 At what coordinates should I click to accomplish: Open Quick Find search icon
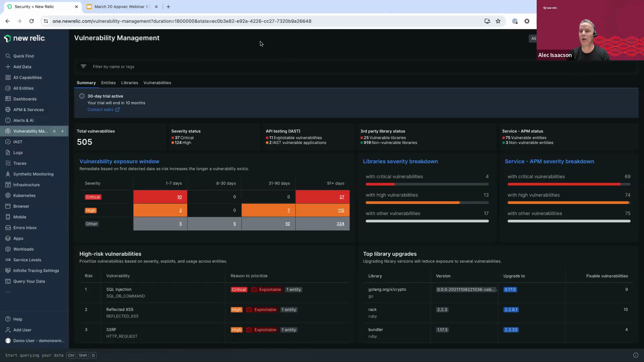tap(8, 56)
